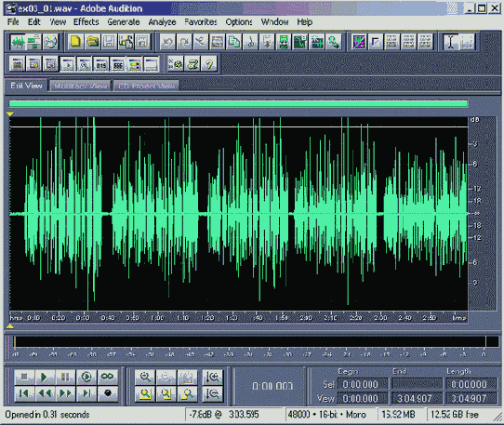Click the 015 time window toggle icon
504x425 pixels.
coord(101,63)
